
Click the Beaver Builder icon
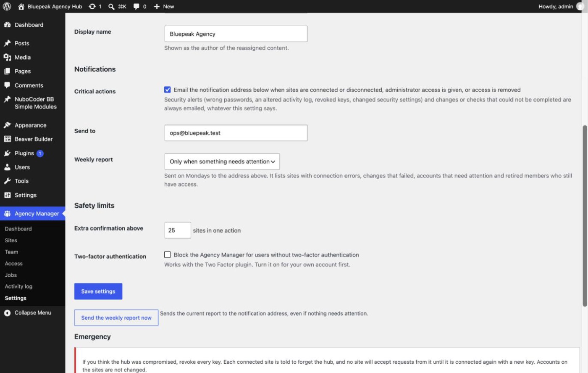pyautogui.click(x=7, y=139)
